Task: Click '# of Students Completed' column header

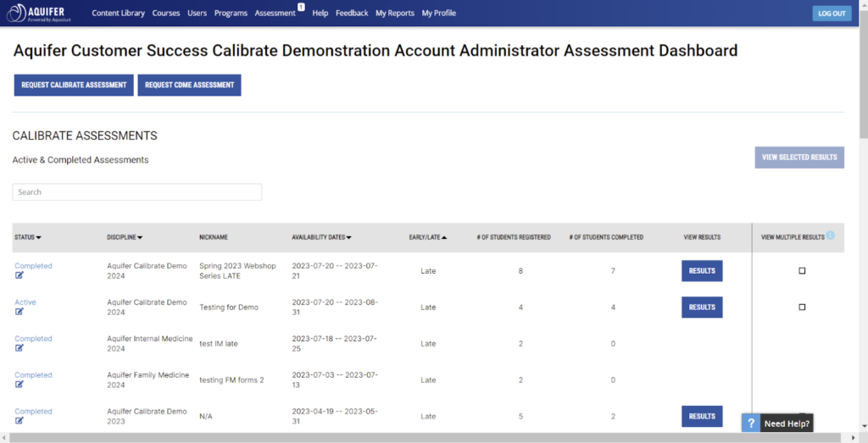Action: [606, 237]
